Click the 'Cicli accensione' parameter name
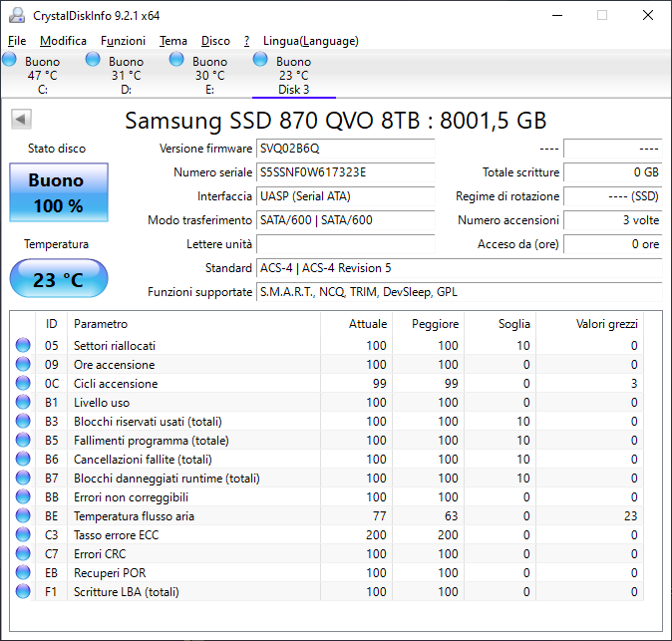Image resolution: width=672 pixels, height=641 pixels. pyautogui.click(x=116, y=383)
